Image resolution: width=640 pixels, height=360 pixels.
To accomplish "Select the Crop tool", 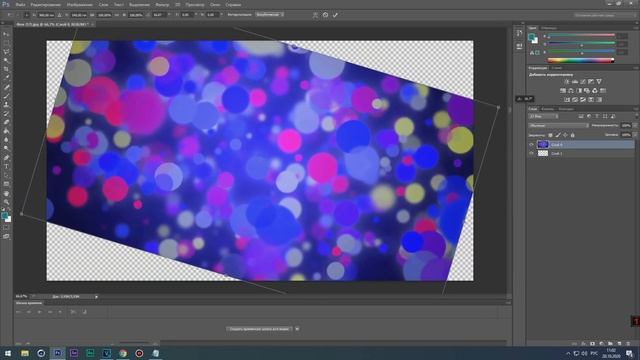I will (x=6, y=69).
